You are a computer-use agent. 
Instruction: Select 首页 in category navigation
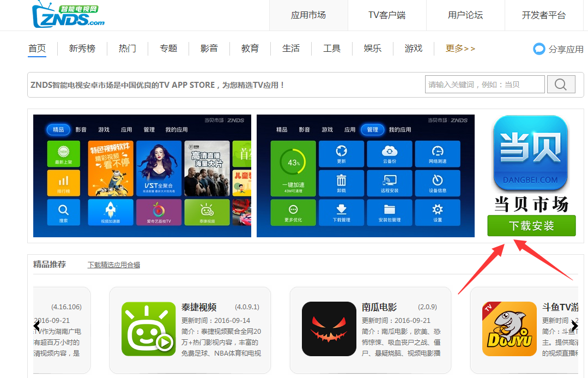tap(37, 49)
